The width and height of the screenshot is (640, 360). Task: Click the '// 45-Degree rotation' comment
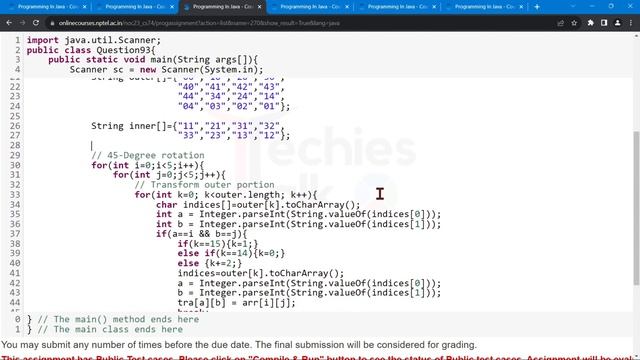coord(148,156)
